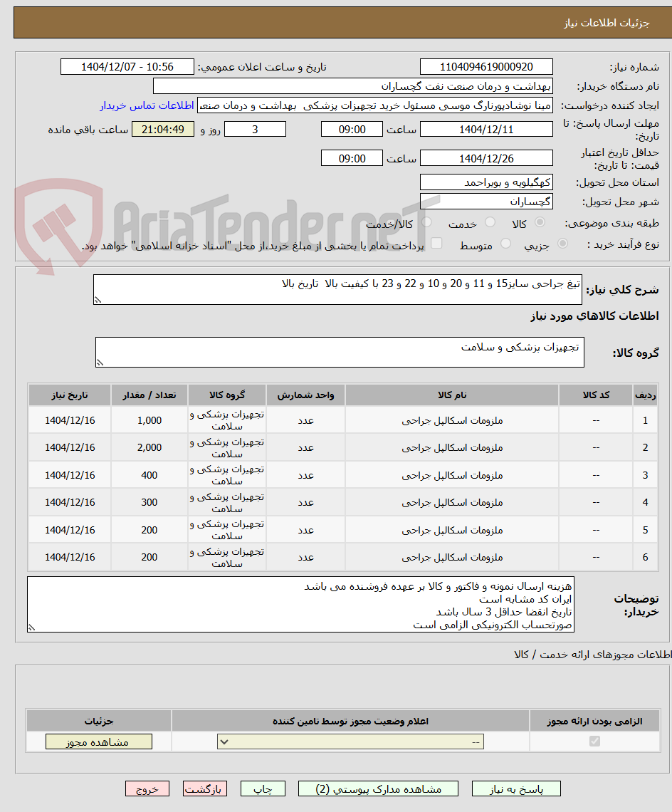This screenshot has height=812, width=672.
Task: Select the جزیی purchase type radio
Action: pos(563,244)
